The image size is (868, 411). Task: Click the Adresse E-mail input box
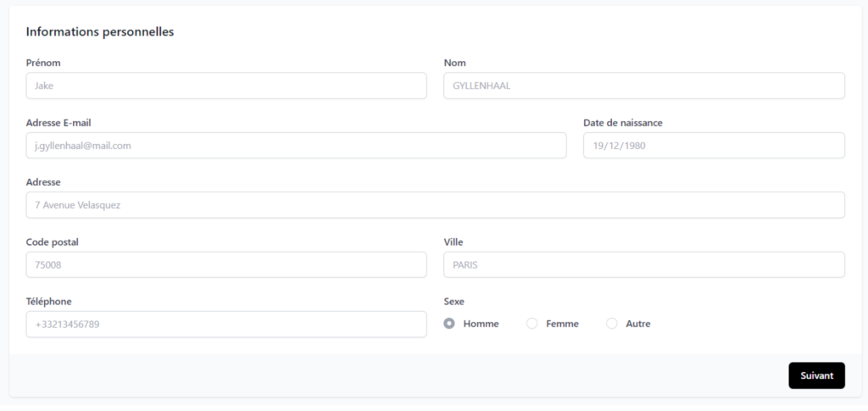(296, 146)
